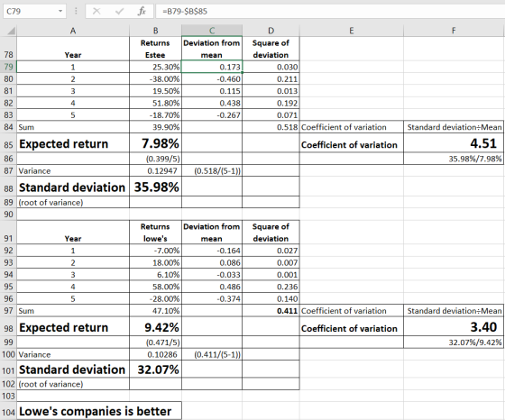Viewport: 505px width, 420px height.
Task: Click the note (0.471/5)
Action: (155, 342)
